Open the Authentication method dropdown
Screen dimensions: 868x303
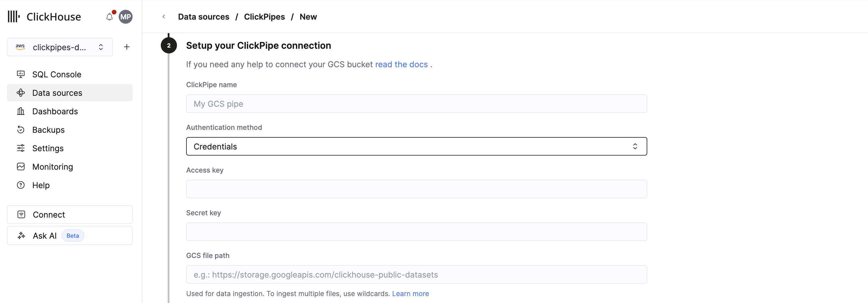coord(416,146)
